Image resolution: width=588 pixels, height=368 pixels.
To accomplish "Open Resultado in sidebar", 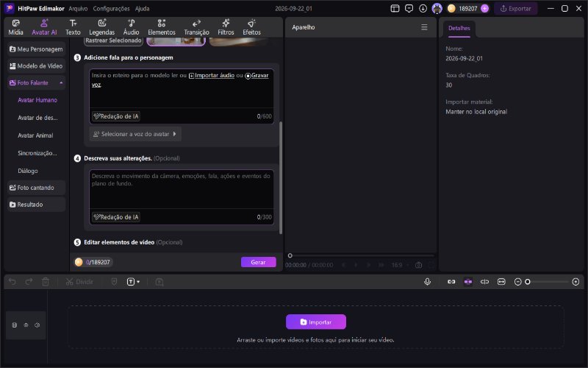I will coord(36,205).
